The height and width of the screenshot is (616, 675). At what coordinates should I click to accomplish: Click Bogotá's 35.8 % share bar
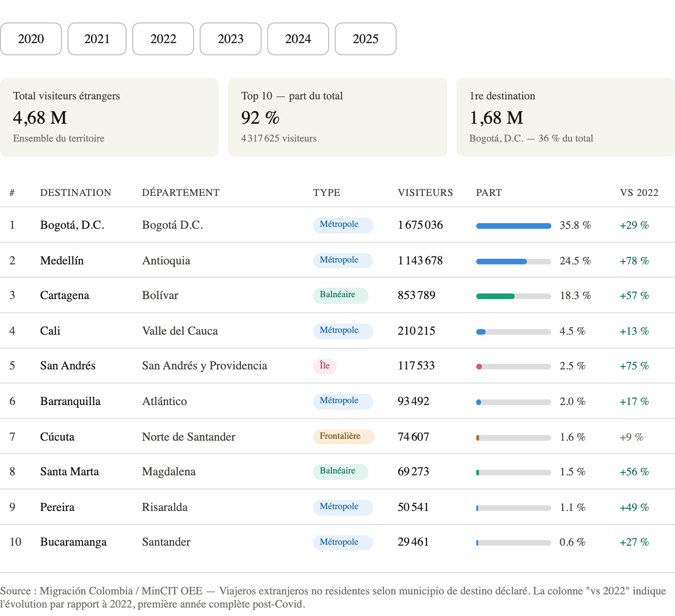pos(513,226)
